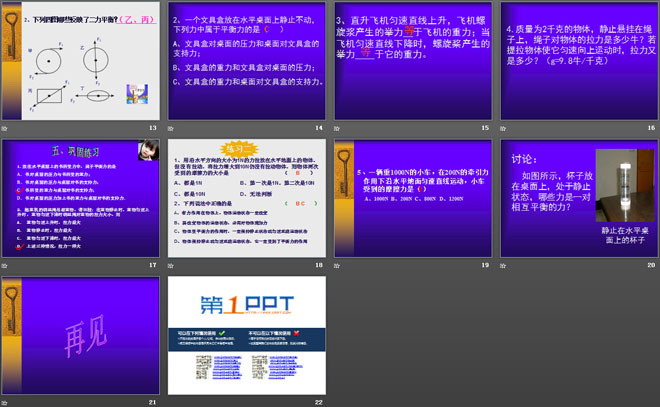Select slide 22 thumbnail with 第1PPT logo

(x=247, y=335)
